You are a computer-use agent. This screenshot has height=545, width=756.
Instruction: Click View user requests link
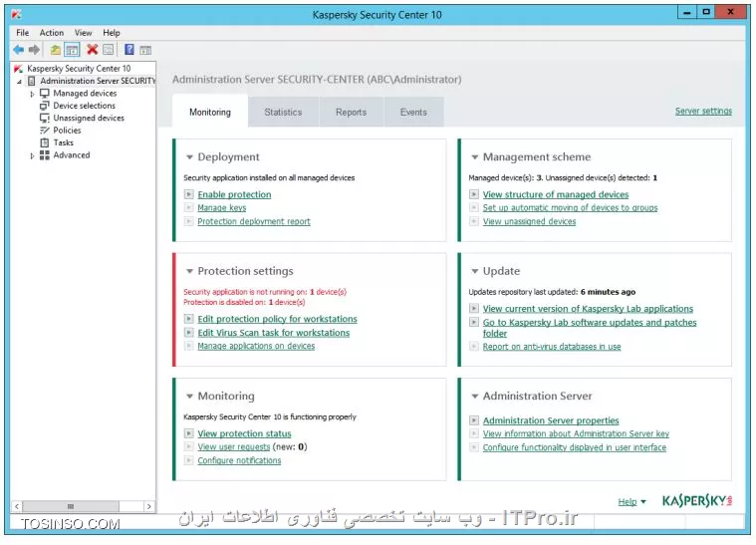(234, 447)
